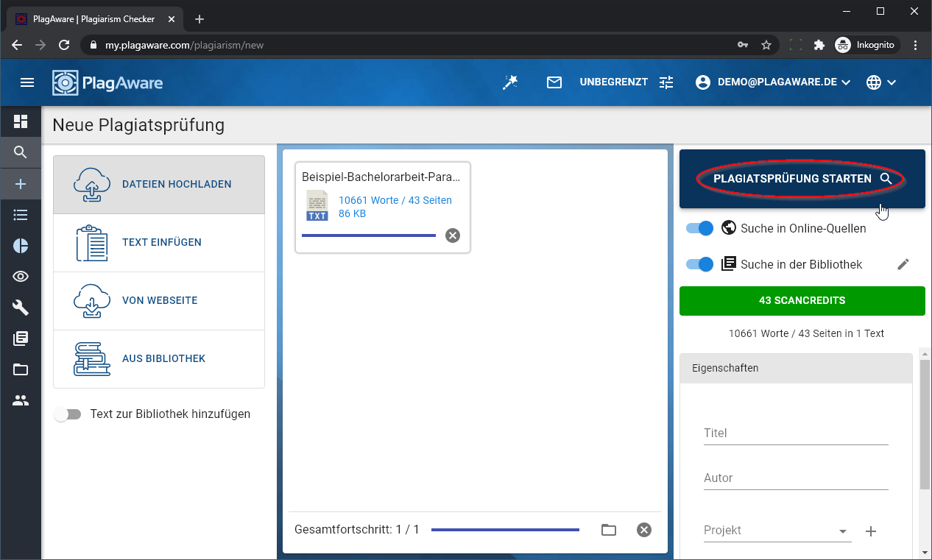Click the saved password key icon
Viewport: 932px width, 560px height.
point(743,45)
